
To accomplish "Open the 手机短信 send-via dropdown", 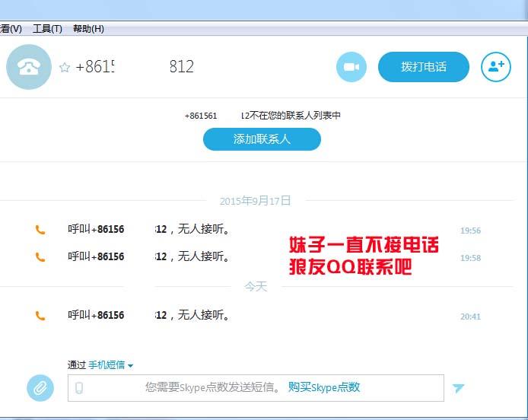I will 110,364.
